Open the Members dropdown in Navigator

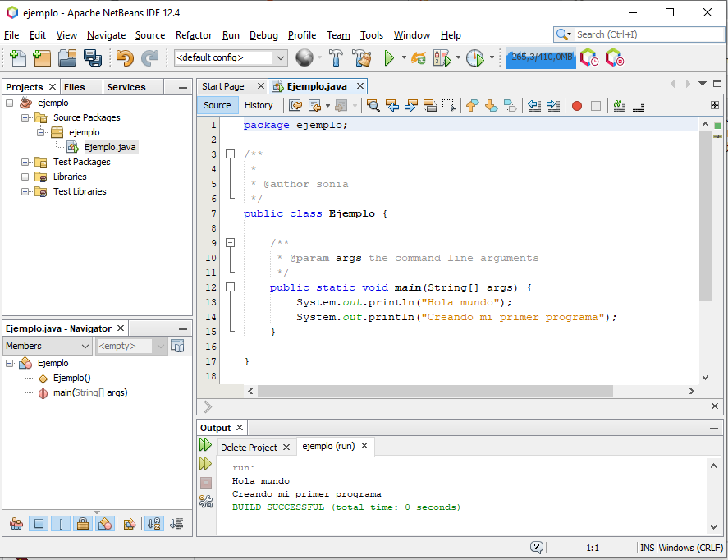[48, 347]
